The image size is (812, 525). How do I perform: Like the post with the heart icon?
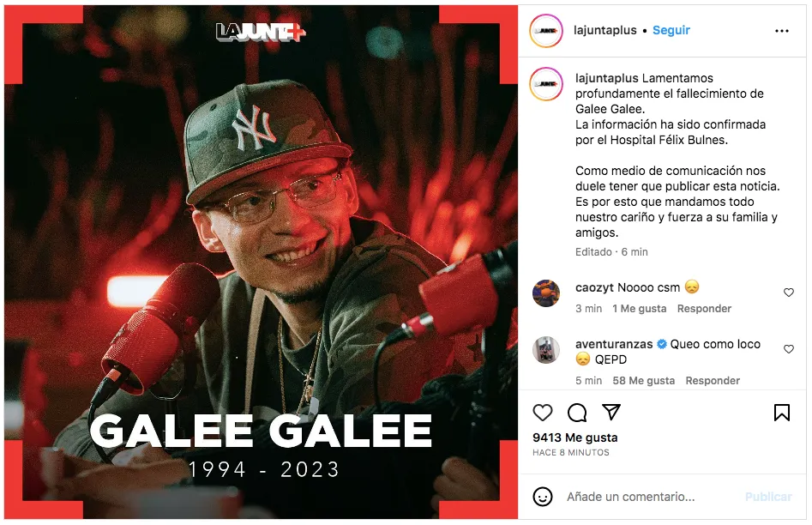pyautogui.click(x=542, y=413)
